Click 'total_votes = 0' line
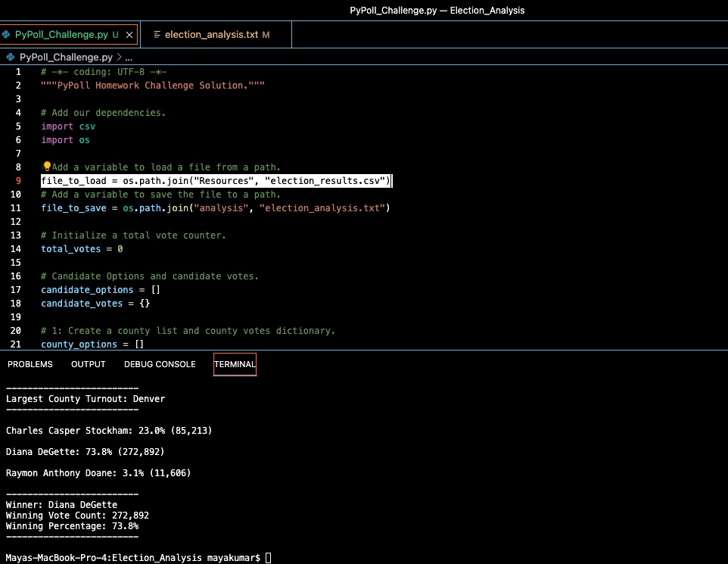Screen dimensions: 728x564 (x=82, y=249)
